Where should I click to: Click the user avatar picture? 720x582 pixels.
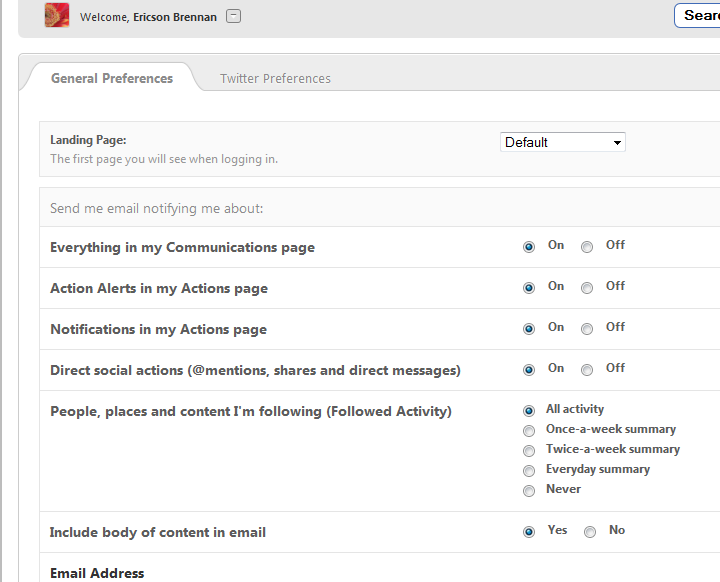(57, 16)
